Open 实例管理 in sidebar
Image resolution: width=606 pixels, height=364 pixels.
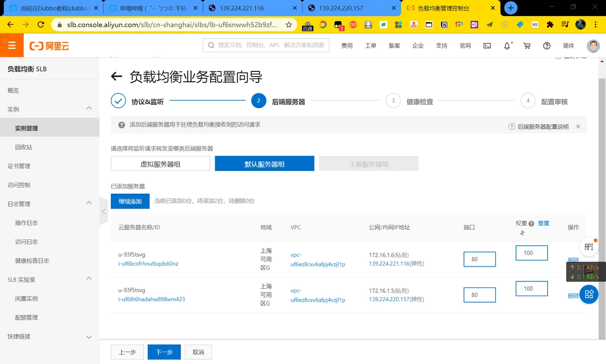pos(49,128)
